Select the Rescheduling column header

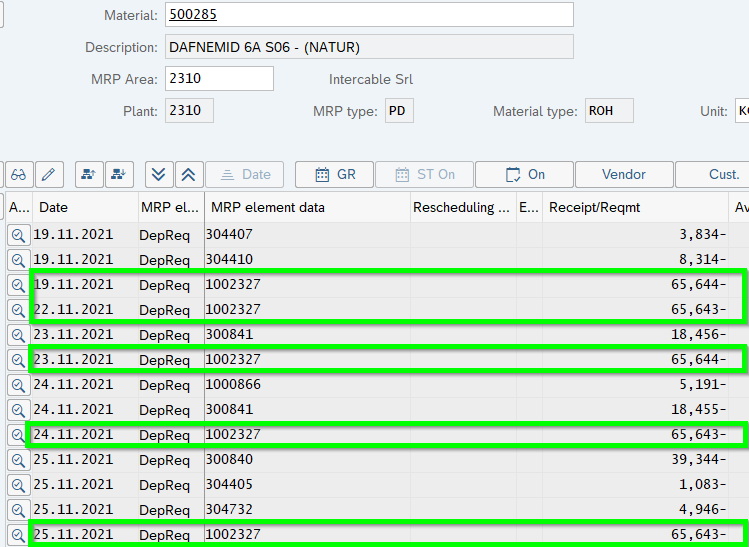pyautogui.click(x=462, y=207)
